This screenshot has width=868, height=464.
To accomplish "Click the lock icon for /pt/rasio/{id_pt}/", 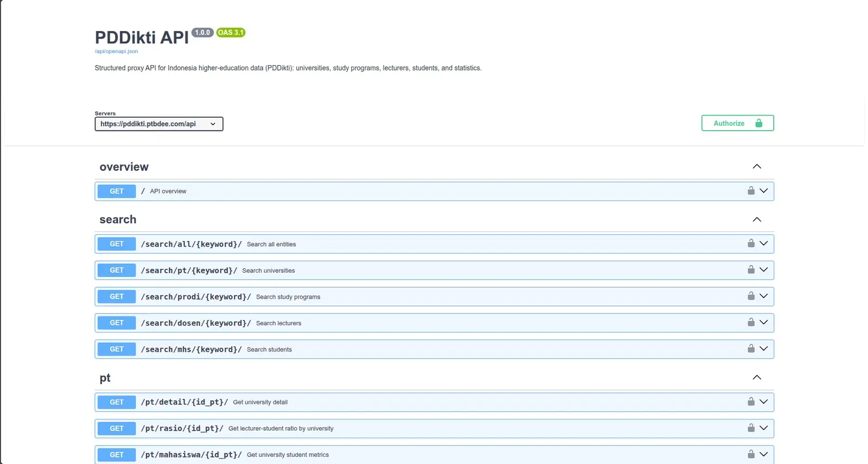I will (x=751, y=428).
